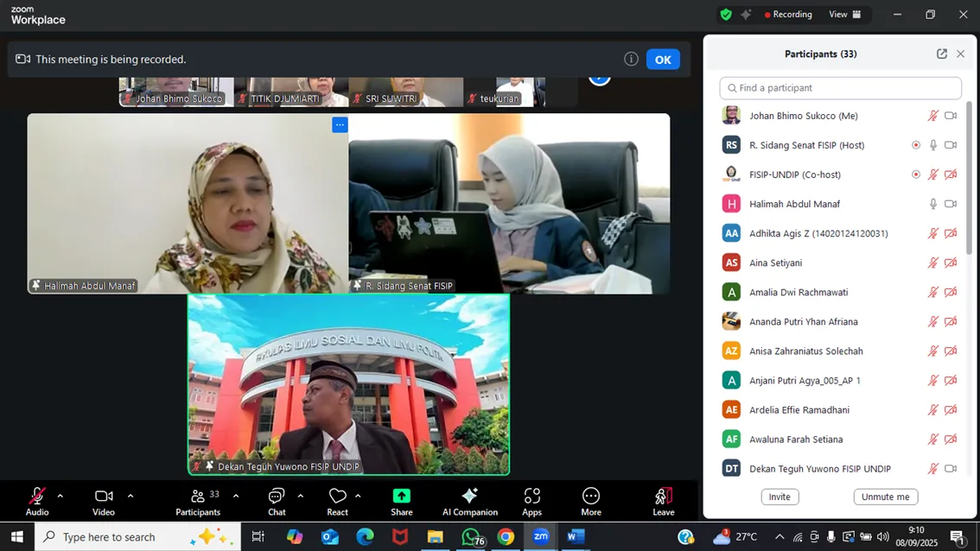Expand the audio options arrow
980x551 pixels.
pos(60,496)
